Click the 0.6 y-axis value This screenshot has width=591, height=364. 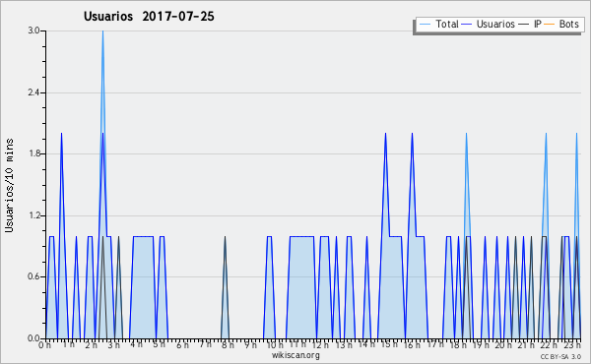click(33, 276)
